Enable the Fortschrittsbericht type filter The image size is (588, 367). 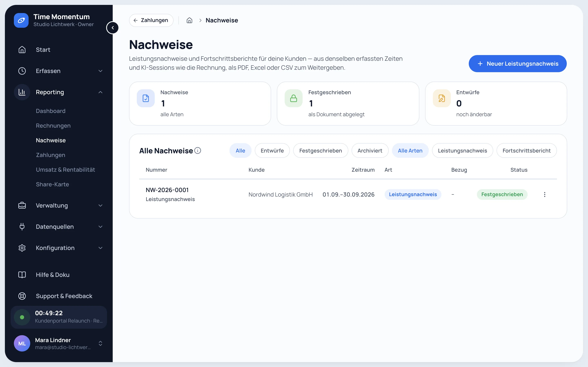point(526,150)
